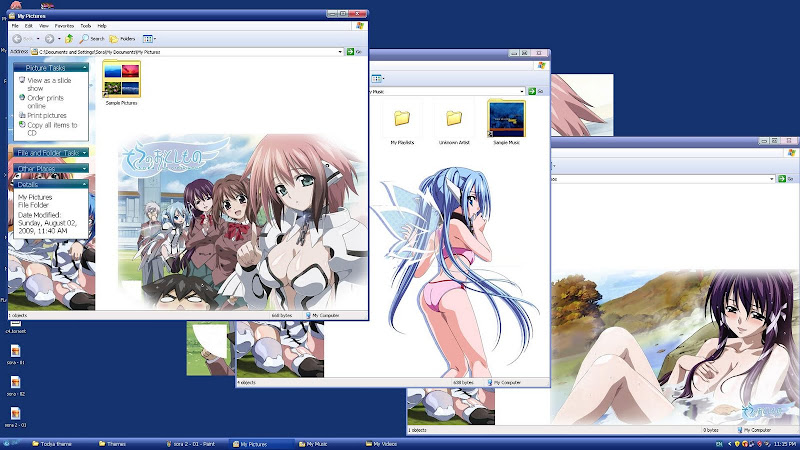Open the Forward history dropdown arrow
This screenshot has width=800, height=450.
tap(59, 39)
